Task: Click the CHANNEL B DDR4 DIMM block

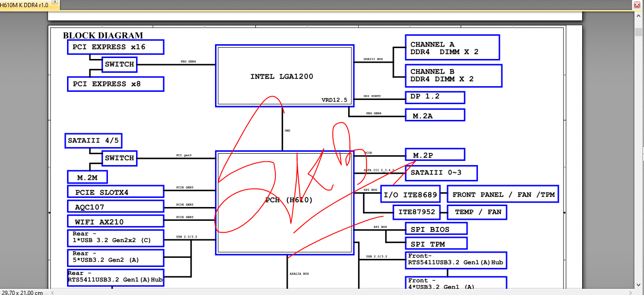Action: [454, 76]
